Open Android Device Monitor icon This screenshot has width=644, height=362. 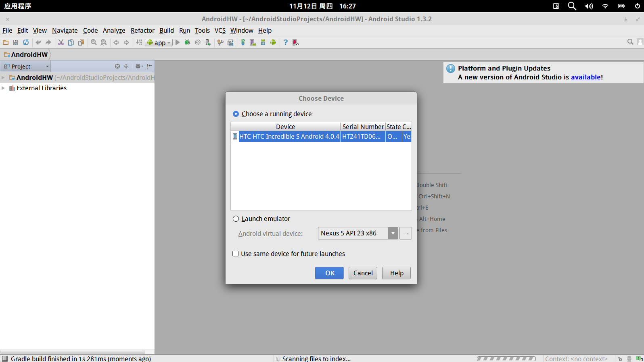[x=273, y=42]
